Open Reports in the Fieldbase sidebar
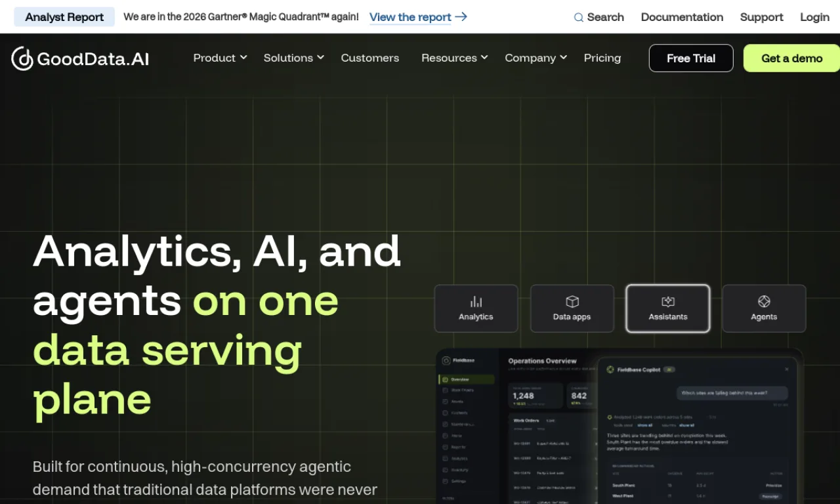This screenshot has height=504, width=840. pos(458,447)
